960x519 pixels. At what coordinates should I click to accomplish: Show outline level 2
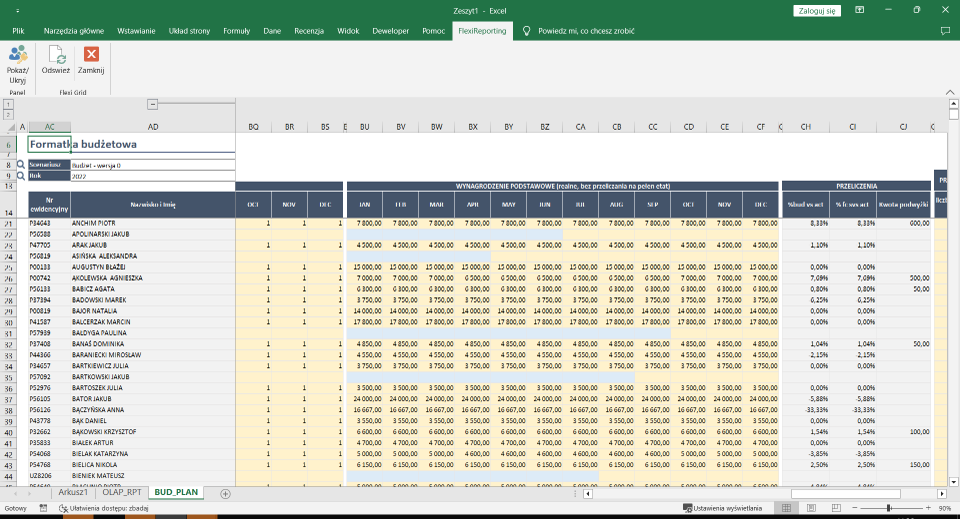click(8, 113)
